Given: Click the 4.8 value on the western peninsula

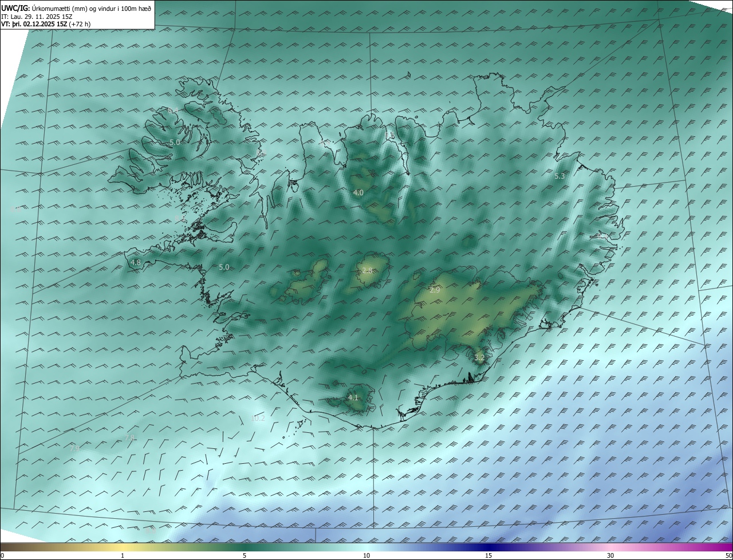Looking at the screenshot, I should coord(136,263).
